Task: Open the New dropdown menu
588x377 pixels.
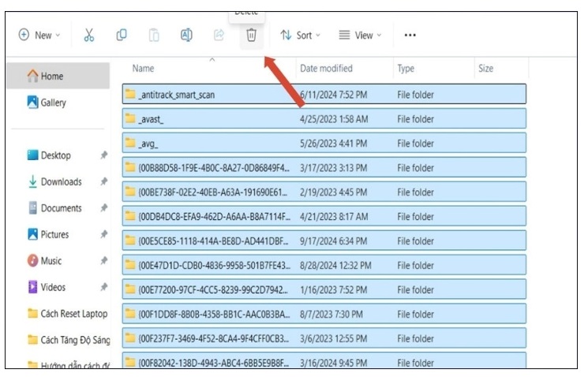Action: point(39,35)
